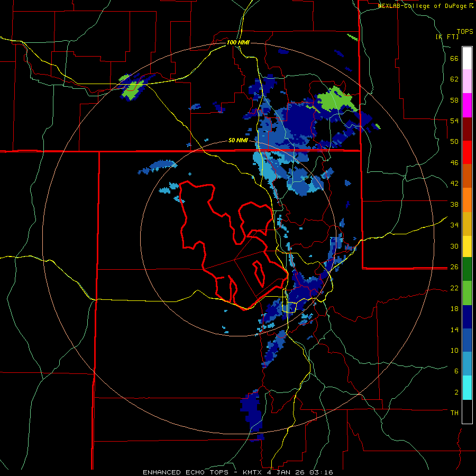The height and width of the screenshot is (476, 476).
Task: Click the 'TOPS' legend title
Action: (465, 32)
